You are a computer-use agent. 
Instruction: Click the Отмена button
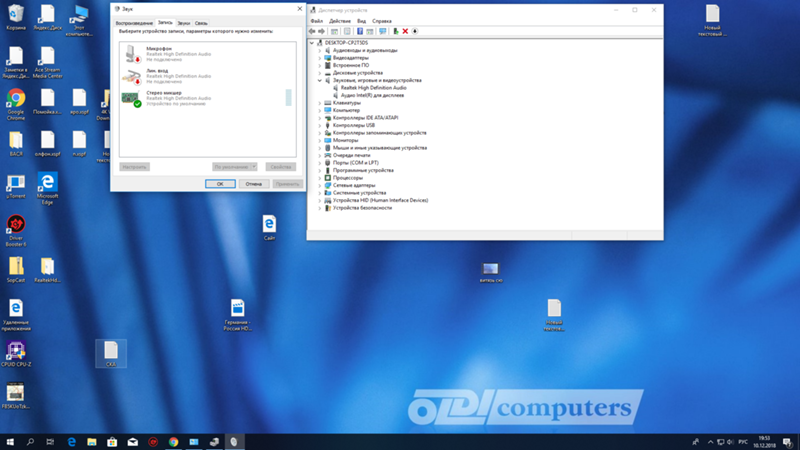tap(254, 184)
